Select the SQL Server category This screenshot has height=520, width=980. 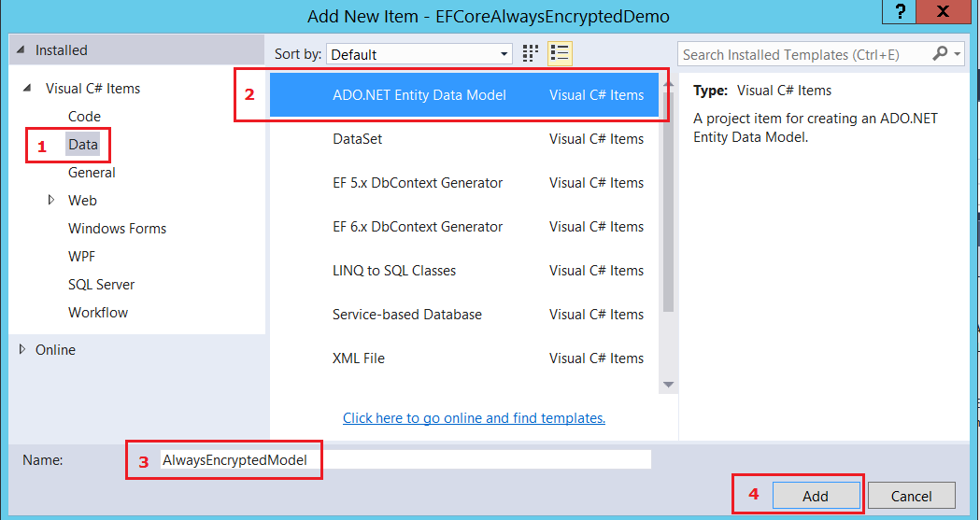tap(101, 285)
